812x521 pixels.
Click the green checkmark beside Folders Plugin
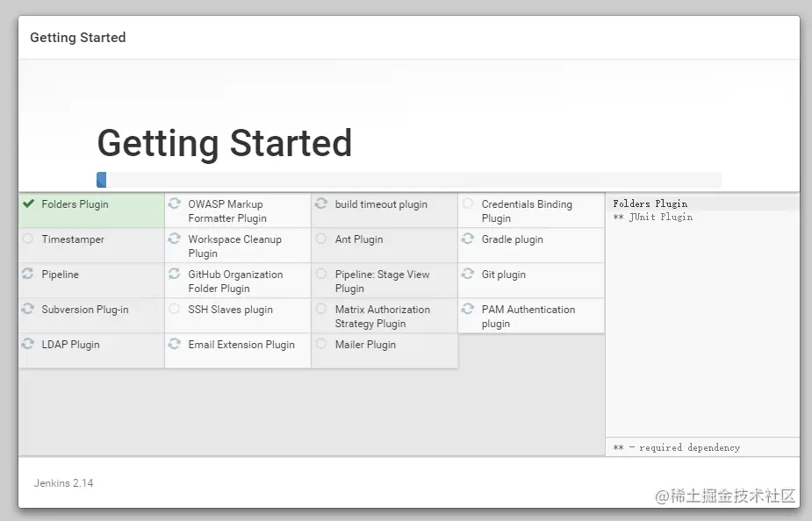coord(28,203)
